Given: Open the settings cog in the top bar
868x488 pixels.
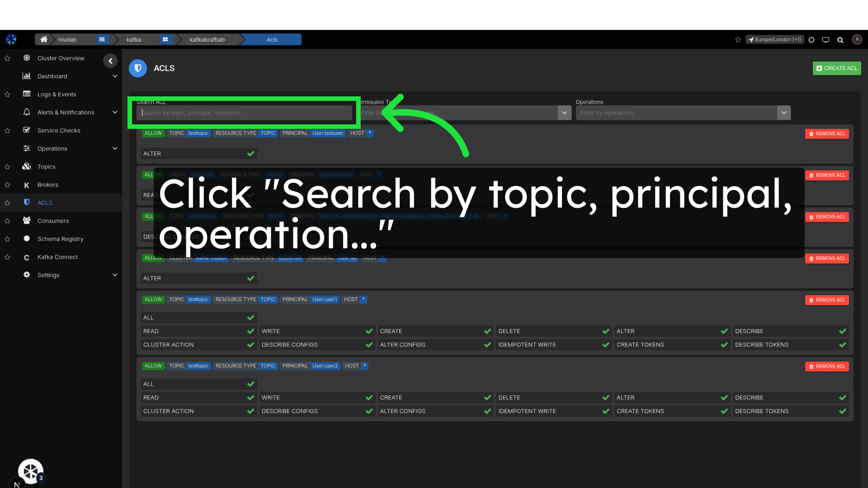Looking at the screenshot, I should [x=811, y=39].
